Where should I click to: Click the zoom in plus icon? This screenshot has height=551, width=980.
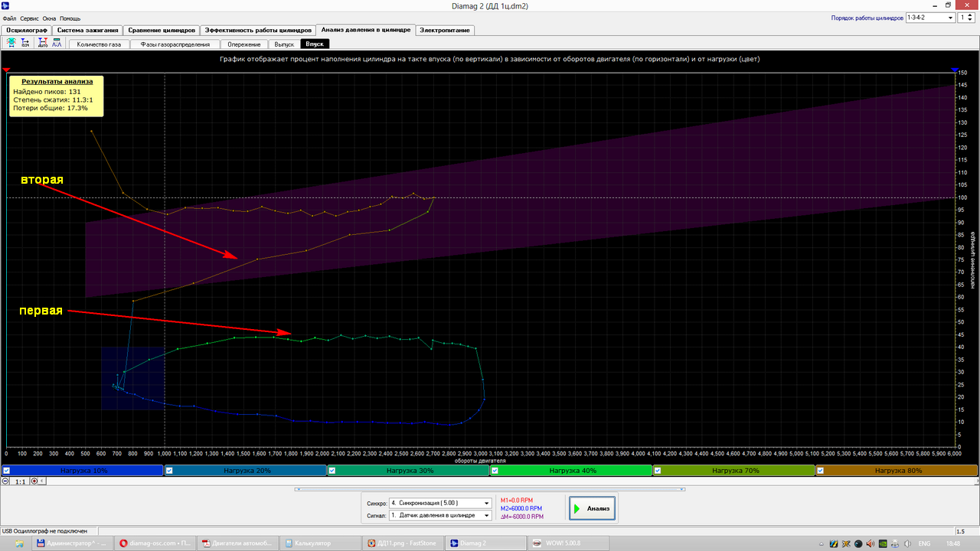pyautogui.click(x=34, y=481)
